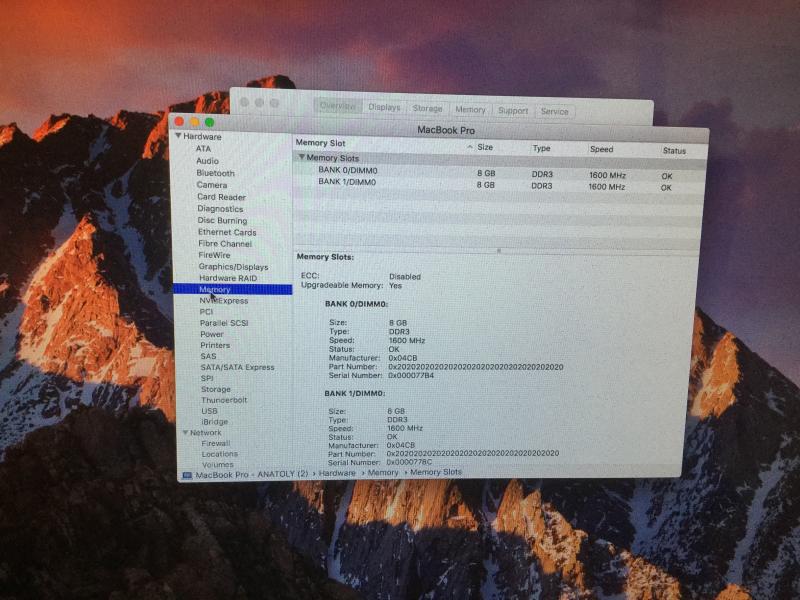Screen dimensions: 800x600
Task: Click the Upgradeable Memory value Yes
Action: click(x=395, y=286)
